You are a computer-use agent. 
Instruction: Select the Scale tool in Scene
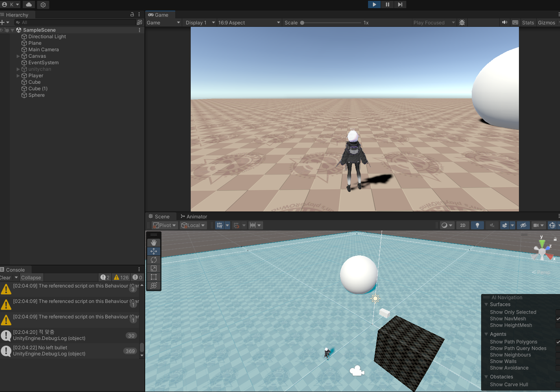tap(154, 268)
